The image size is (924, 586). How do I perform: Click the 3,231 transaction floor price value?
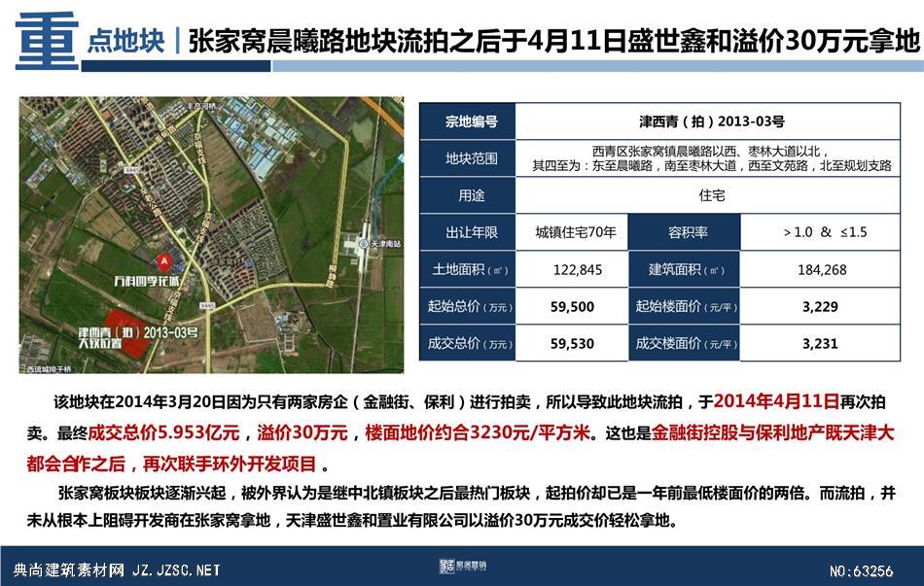[x=820, y=343]
